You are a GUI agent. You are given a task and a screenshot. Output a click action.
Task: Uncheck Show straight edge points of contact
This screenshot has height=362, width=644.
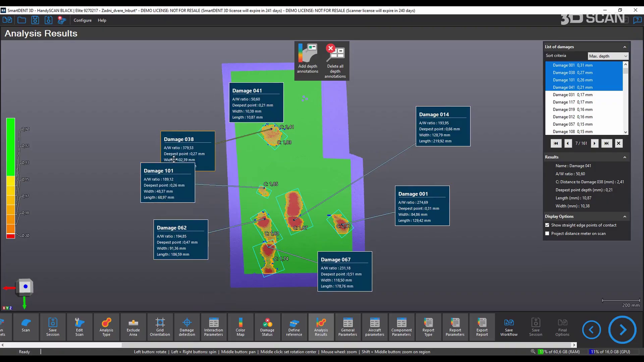click(x=547, y=225)
